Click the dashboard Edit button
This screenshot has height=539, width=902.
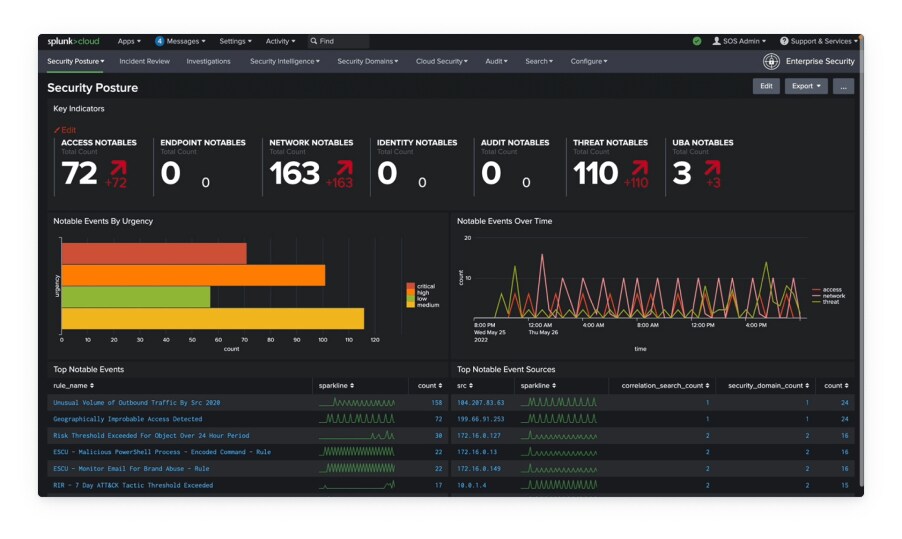pos(766,87)
